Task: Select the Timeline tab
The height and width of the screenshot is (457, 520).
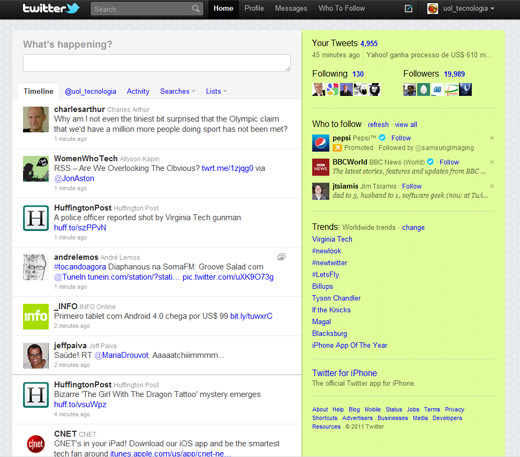Action: click(38, 91)
